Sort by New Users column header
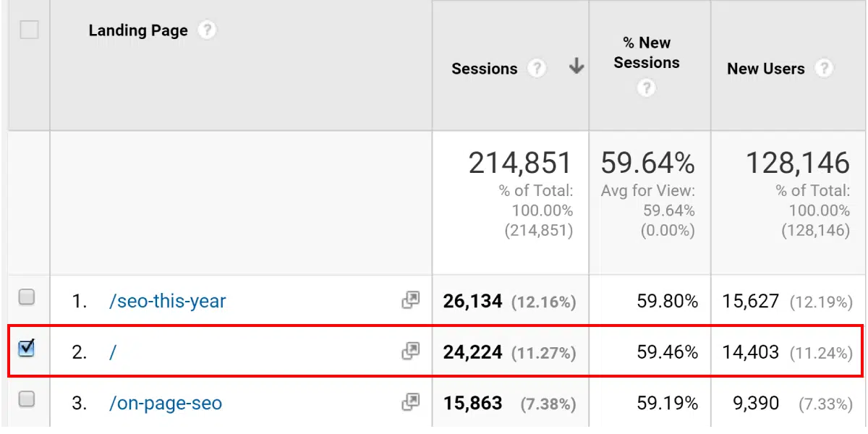868x434 pixels. [x=765, y=69]
